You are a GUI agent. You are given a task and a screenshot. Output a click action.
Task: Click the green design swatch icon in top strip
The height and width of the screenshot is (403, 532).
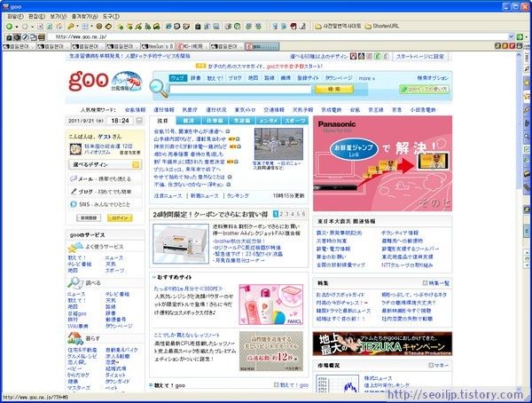coord(377,57)
